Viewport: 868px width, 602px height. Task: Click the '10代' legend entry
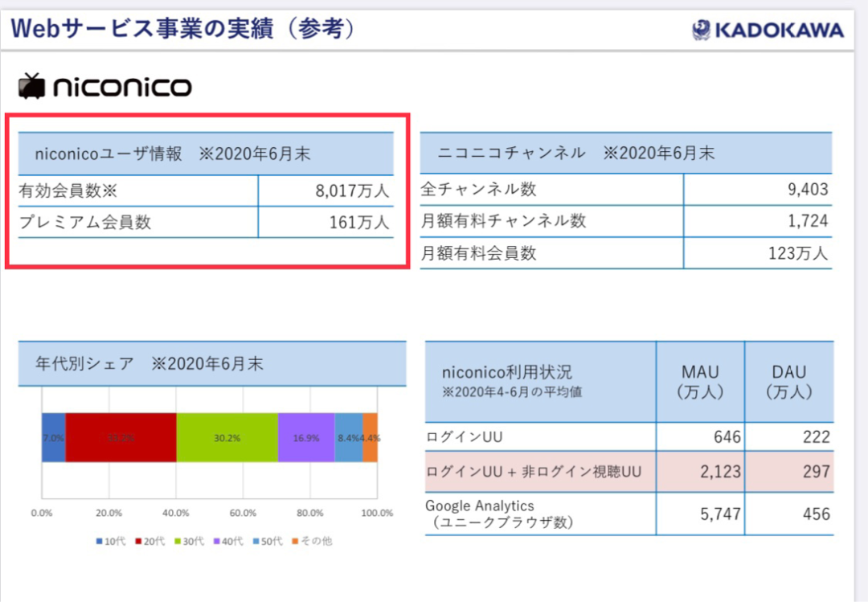pyautogui.click(x=111, y=541)
